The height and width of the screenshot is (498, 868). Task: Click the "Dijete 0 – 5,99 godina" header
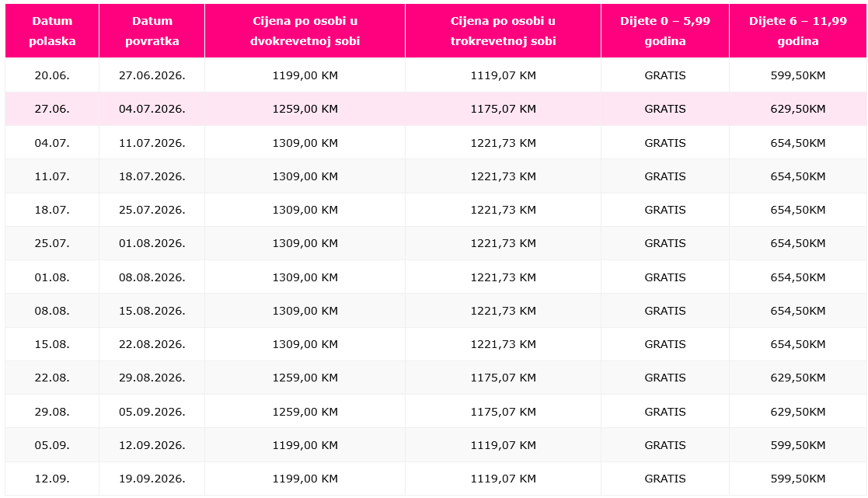coord(664,31)
